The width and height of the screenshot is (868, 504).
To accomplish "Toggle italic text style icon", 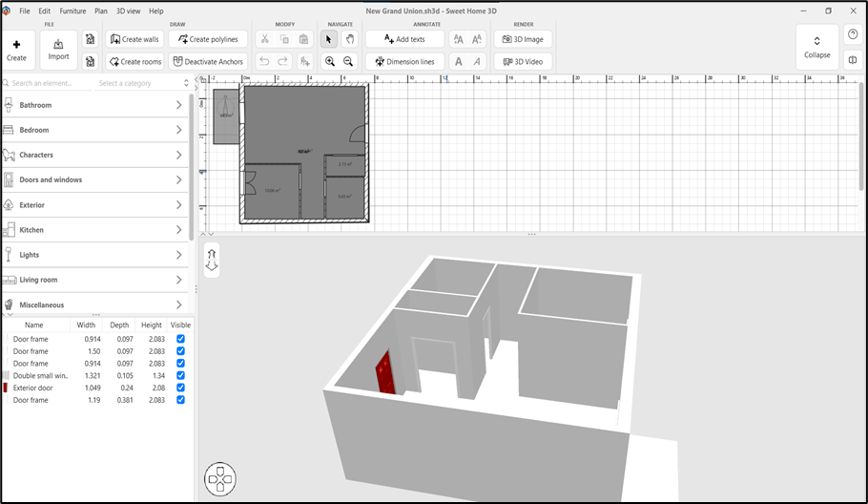I will coord(477,61).
